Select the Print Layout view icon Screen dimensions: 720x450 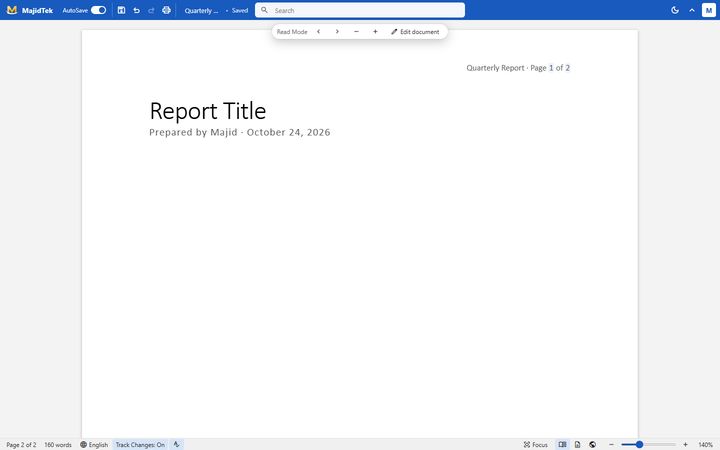coord(577,444)
